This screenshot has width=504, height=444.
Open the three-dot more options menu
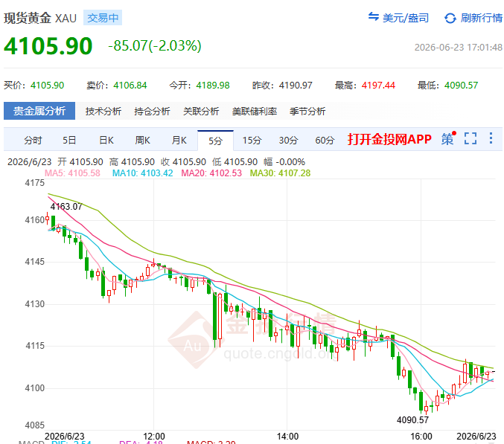point(491,138)
